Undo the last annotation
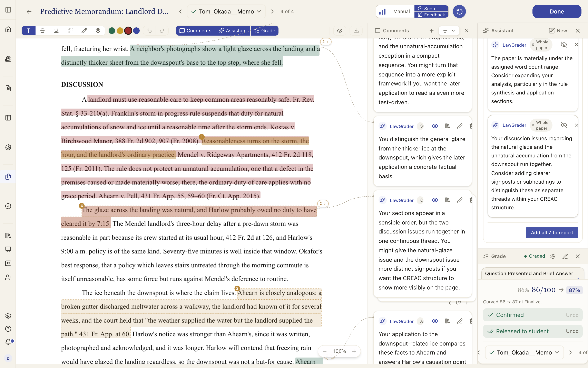 (x=149, y=31)
